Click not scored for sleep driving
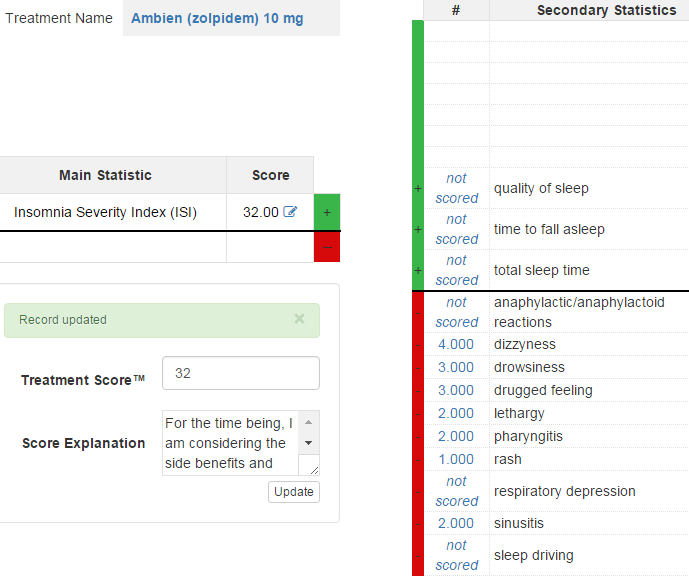Image resolution: width=689 pixels, height=581 pixels. [457, 555]
